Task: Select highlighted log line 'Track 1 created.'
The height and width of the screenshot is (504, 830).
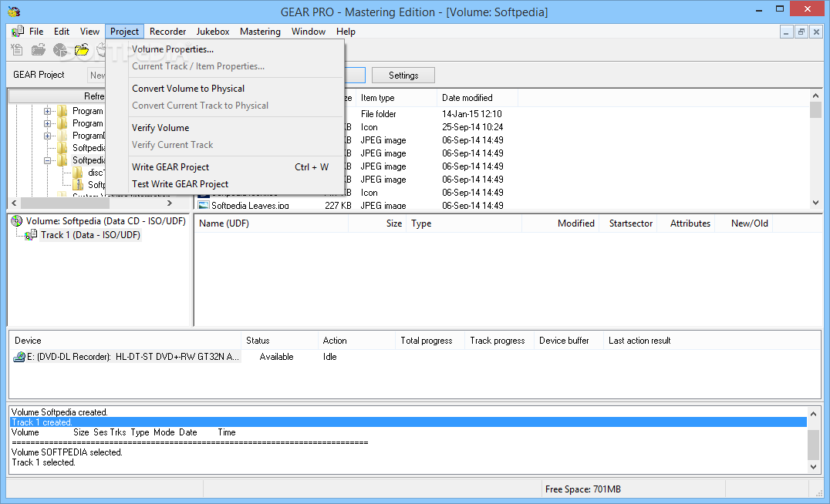Action: 408,422
